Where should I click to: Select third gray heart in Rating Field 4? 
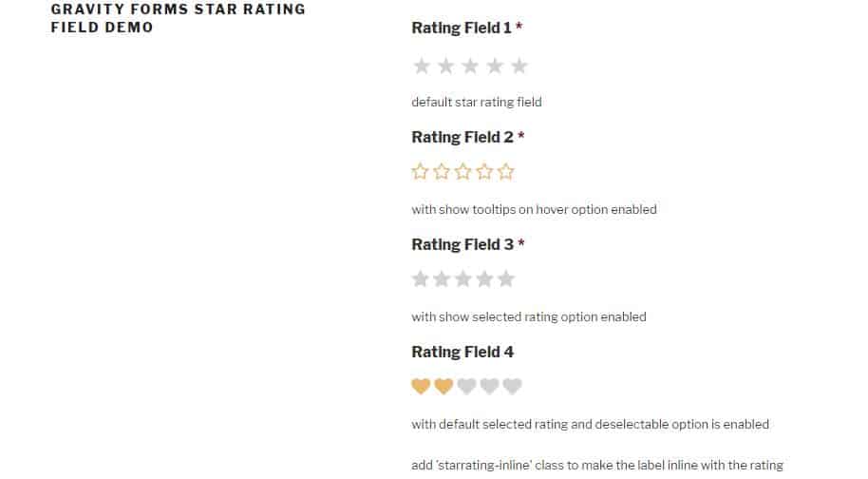[x=466, y=386]
